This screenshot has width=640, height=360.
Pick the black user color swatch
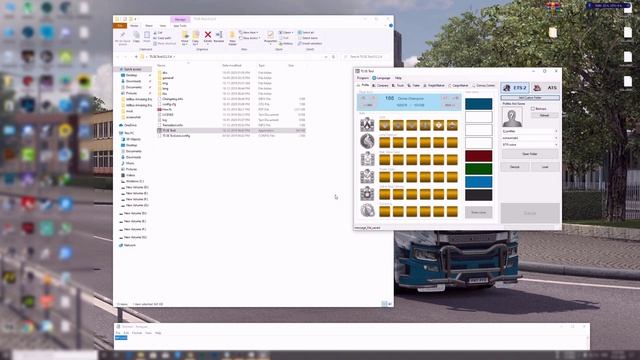[478, 195]
